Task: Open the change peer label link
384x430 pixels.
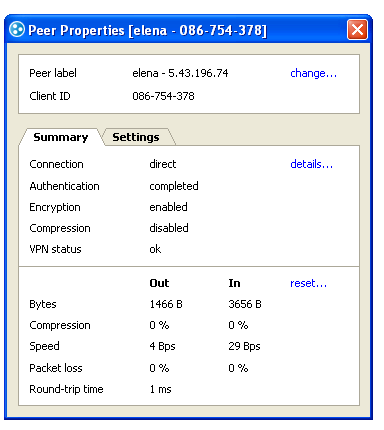Action: [x=313, y=73]
